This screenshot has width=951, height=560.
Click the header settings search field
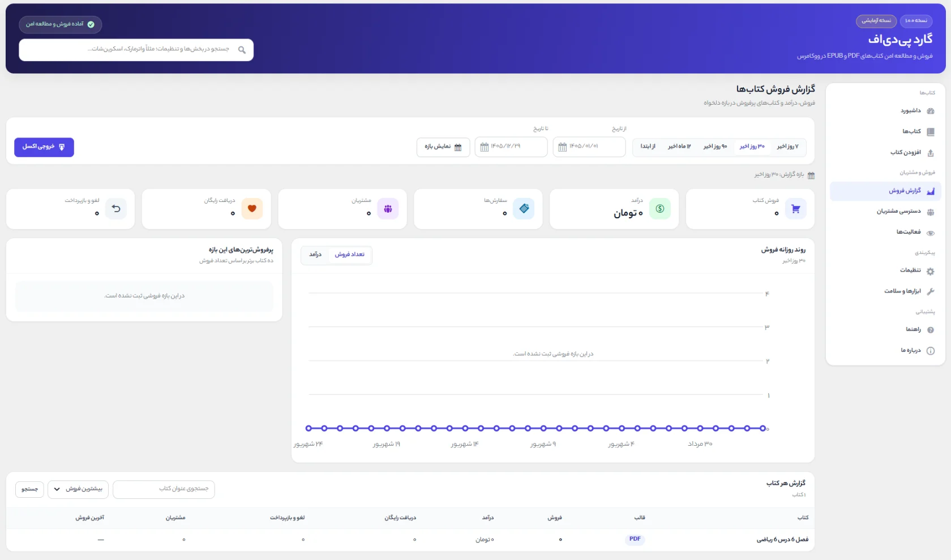point(136,50)
